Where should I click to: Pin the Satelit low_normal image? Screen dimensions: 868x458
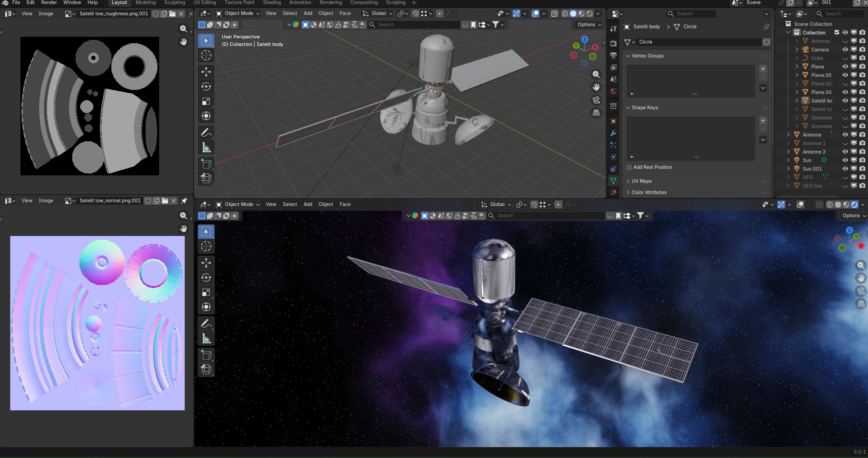point(184,201)
